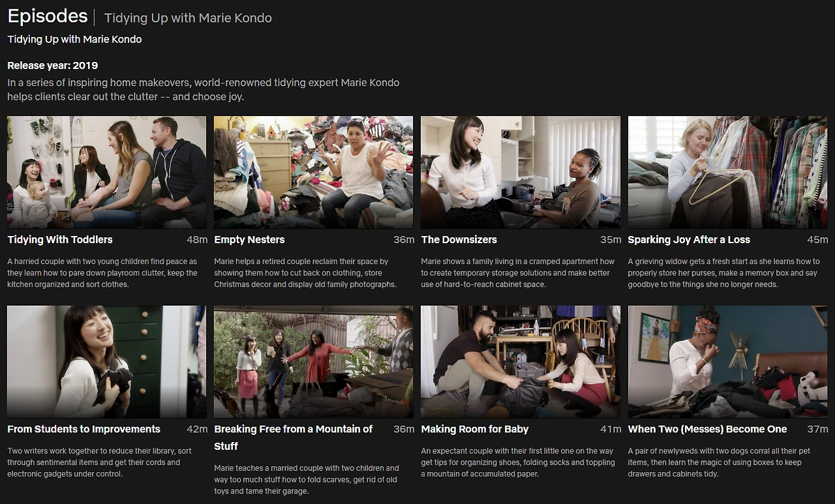Click the 'Episodes' page heading
Image resolution: width=835 pixels, height=504 pixels.
click(x=48, y=16)
